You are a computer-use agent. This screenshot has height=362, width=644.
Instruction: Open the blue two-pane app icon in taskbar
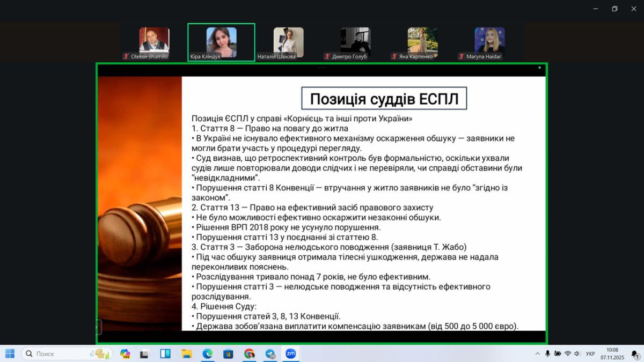click(x=165, y=353)
